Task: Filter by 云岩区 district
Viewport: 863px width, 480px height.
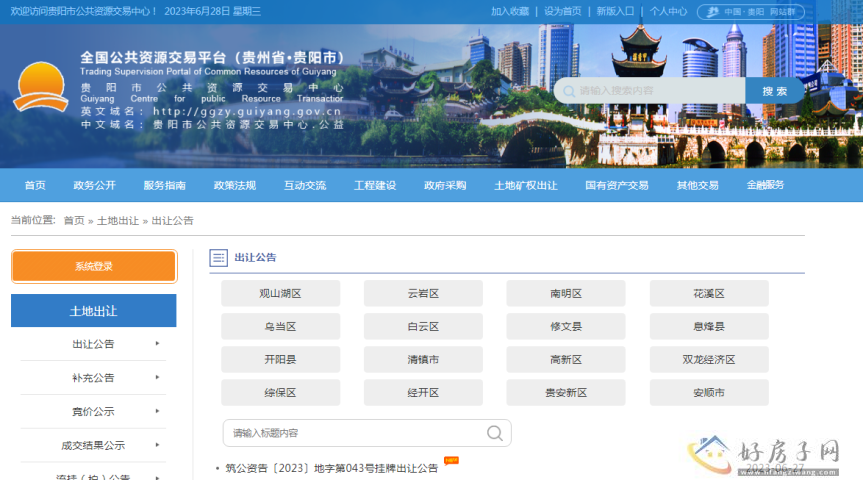Action: click(x=423, y=293)
